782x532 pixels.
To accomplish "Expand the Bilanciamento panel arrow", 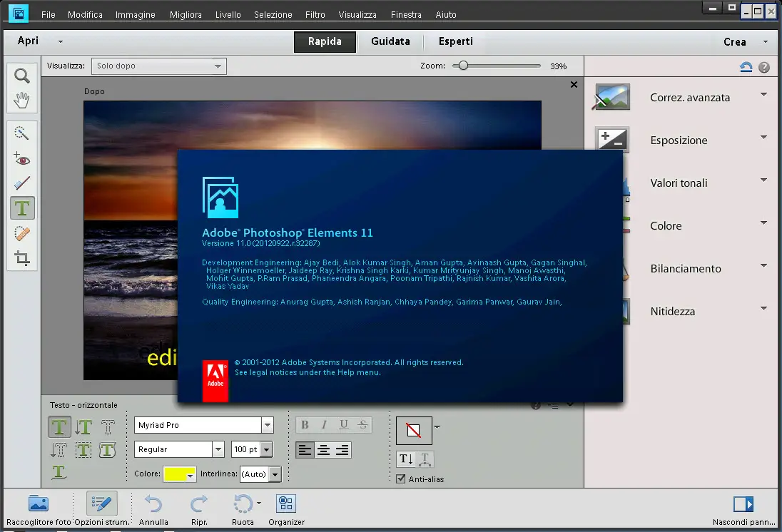I will (x=763, y=265).
